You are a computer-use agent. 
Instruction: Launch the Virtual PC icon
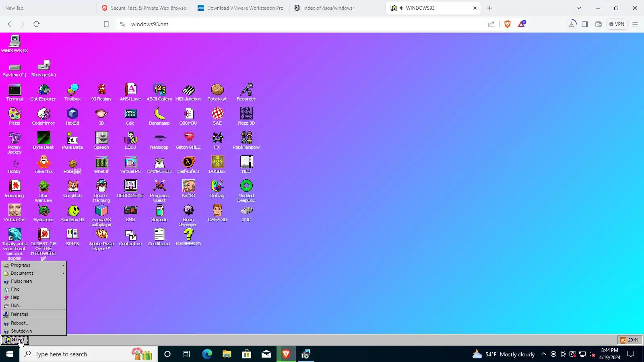[x=130, y=165]
